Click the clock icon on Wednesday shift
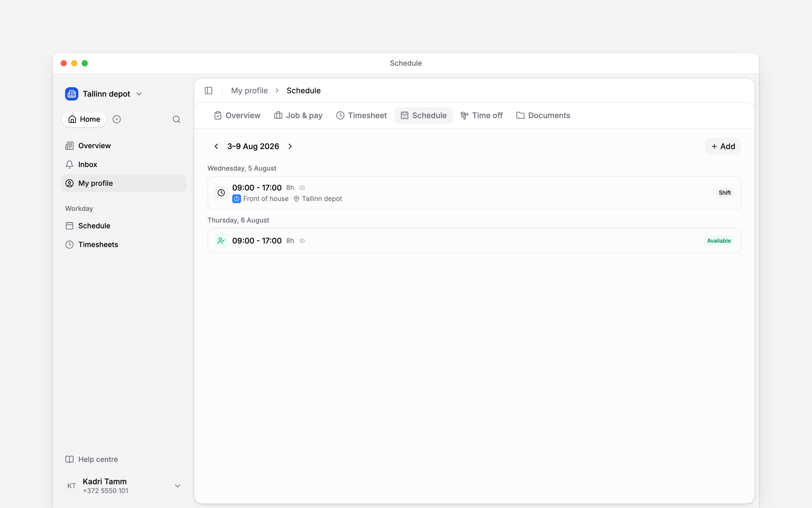Screen dimensions: 812x508 pos(221,193)
